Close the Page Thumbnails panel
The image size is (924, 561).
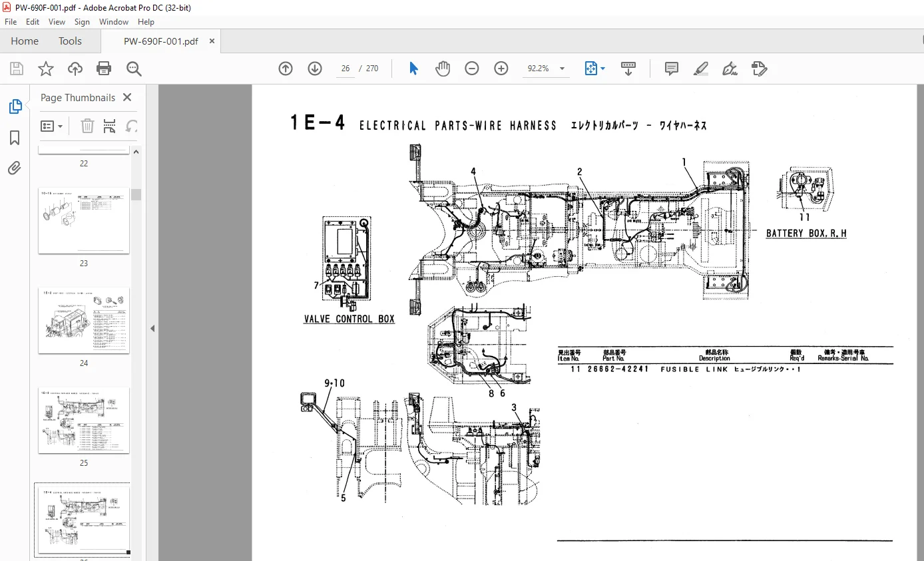[127, 97]
